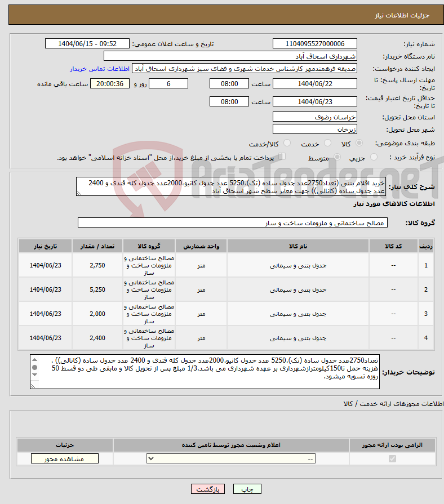
Task: Click the remaining days field showing 6
Action: point(168,84)
